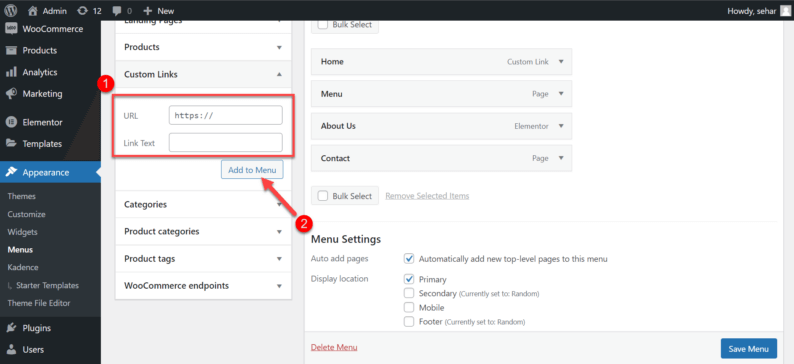
Task: Click the Delete Menu link
Action: [x=334, y=347]
